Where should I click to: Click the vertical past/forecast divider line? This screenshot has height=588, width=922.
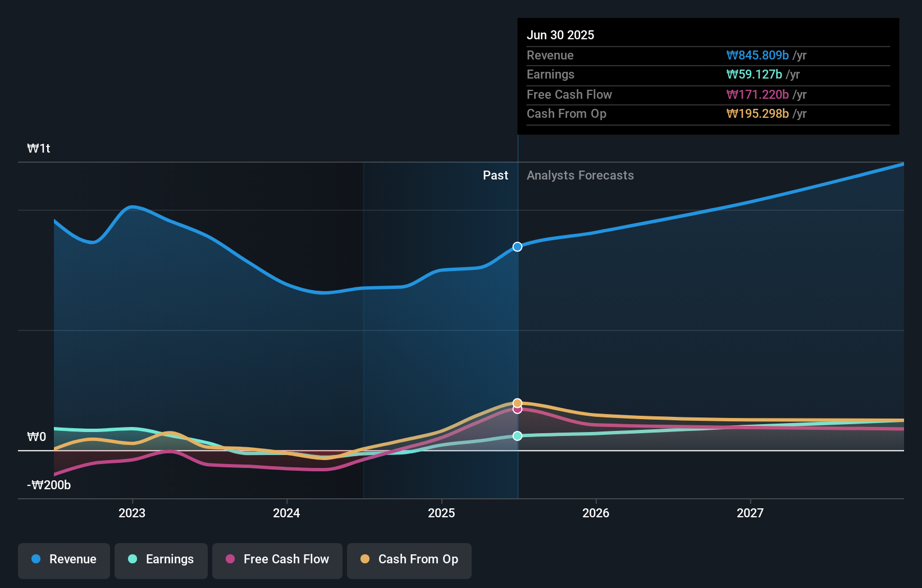coord(517,337)
